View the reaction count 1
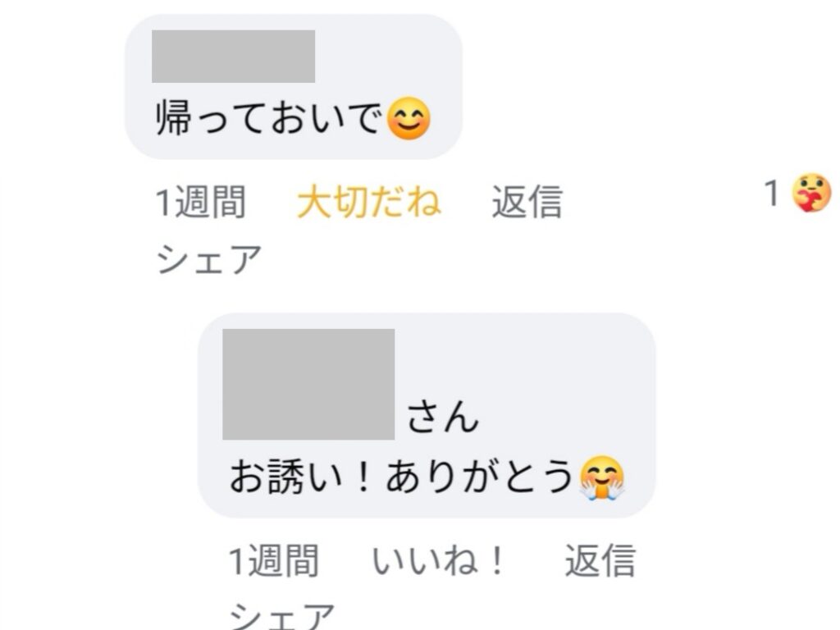This screenshot has height=630, width=840. 771,193
